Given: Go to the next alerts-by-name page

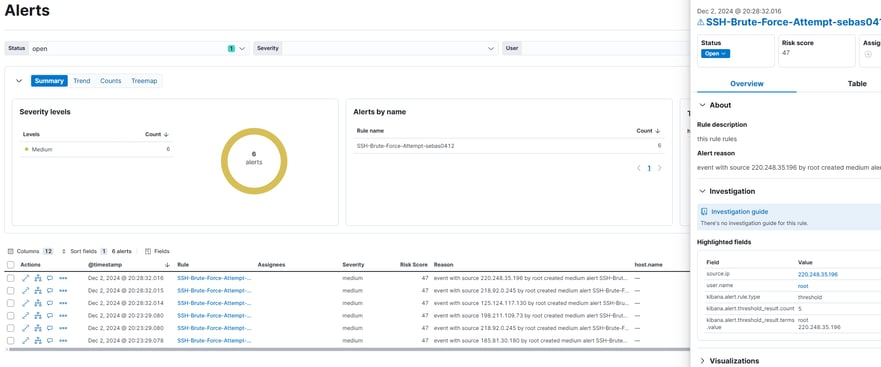Looking at the screenshot, I should point(660,168).
